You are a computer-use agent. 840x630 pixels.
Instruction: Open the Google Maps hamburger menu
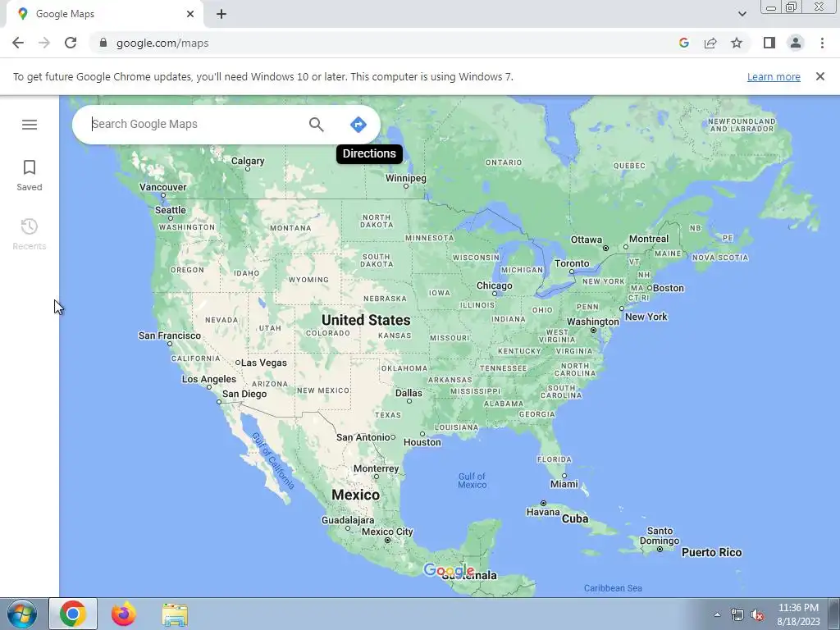pyautogui.click(x=30, y=125)
